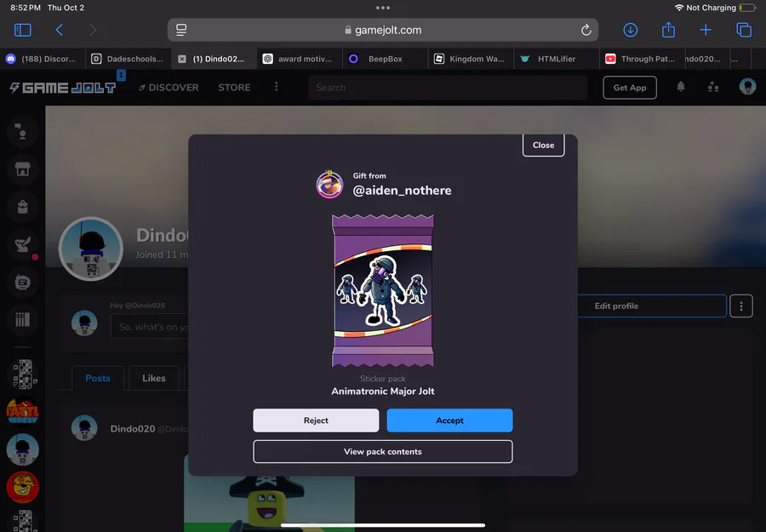Viewport: 766px width, 532px height.
Task: Open the Store page
Action: (x=234, y=88)
